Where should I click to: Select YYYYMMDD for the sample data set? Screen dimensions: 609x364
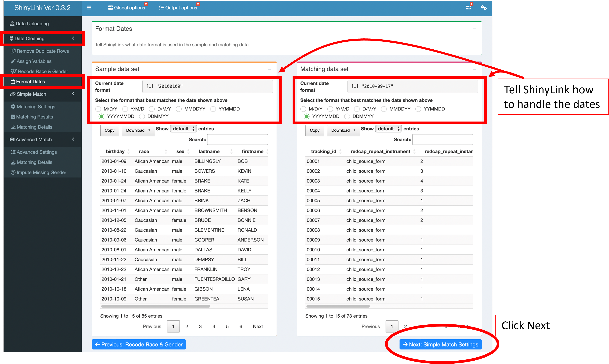tap(101, 117)
